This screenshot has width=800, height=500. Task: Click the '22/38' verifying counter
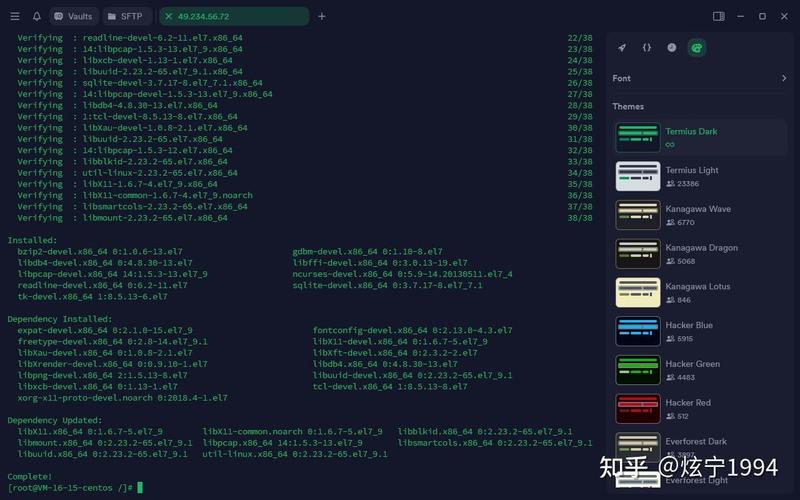pyautogui.click(x=580, y=38)
